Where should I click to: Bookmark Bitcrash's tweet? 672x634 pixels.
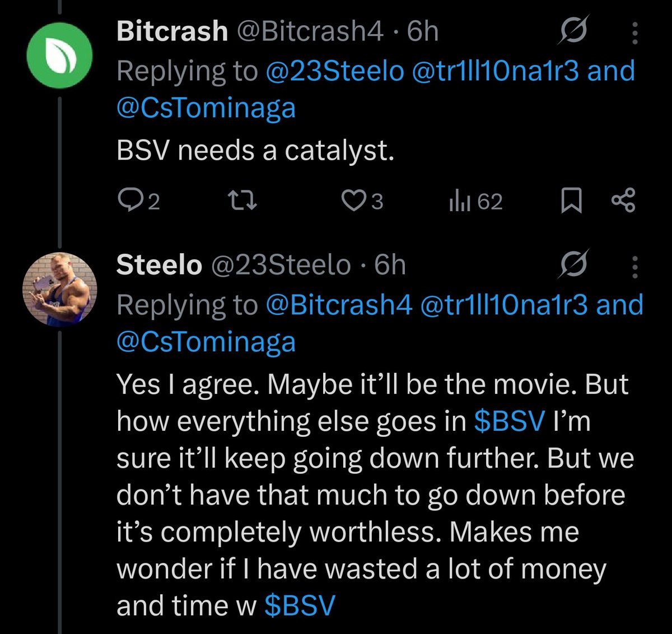[x=571, y=201]
